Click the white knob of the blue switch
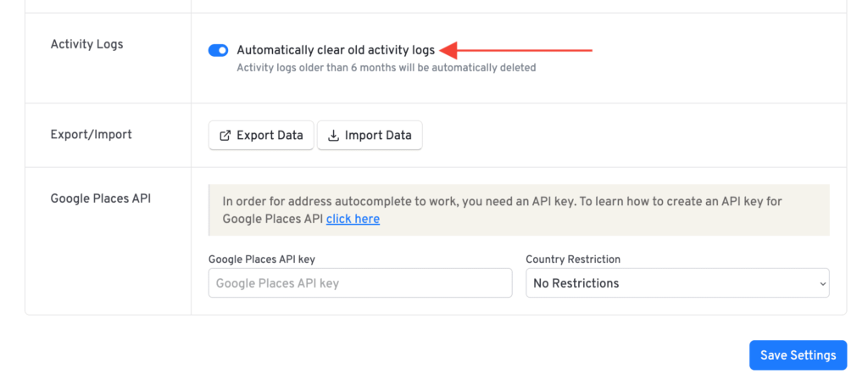The image size is (868, 391). [223, 50]
